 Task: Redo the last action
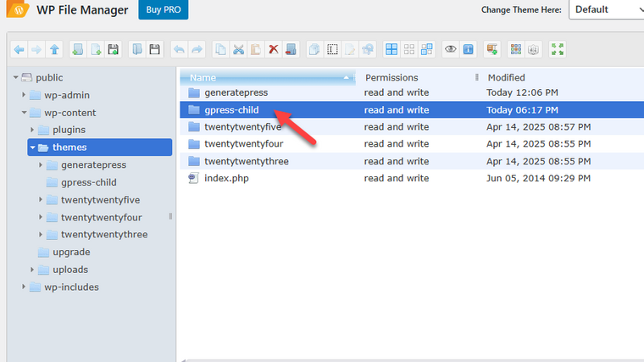point(197,50)
